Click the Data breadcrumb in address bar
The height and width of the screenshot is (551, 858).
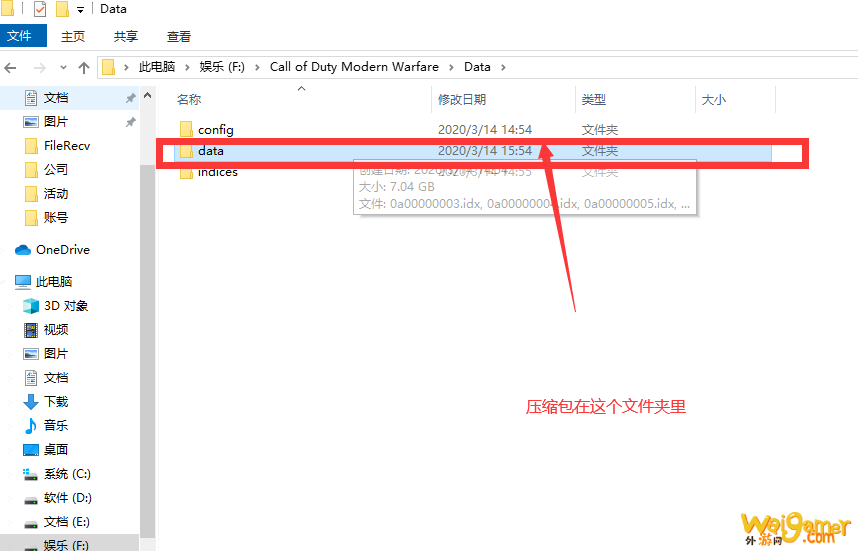point(477,67)
